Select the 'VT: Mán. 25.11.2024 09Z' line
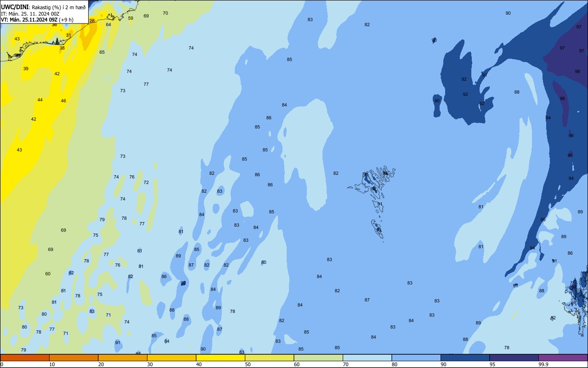 point(29,20)
